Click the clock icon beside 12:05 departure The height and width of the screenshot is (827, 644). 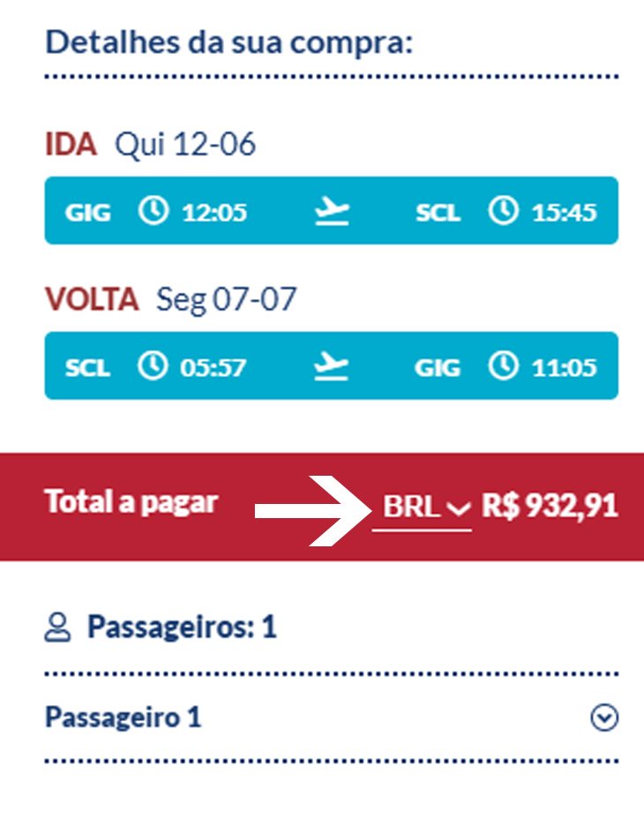[154, 210]
